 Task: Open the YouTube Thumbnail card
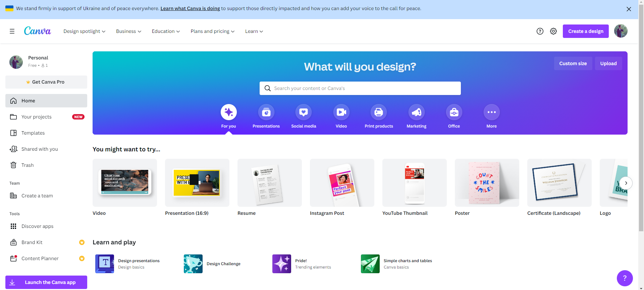pos(415,183)
